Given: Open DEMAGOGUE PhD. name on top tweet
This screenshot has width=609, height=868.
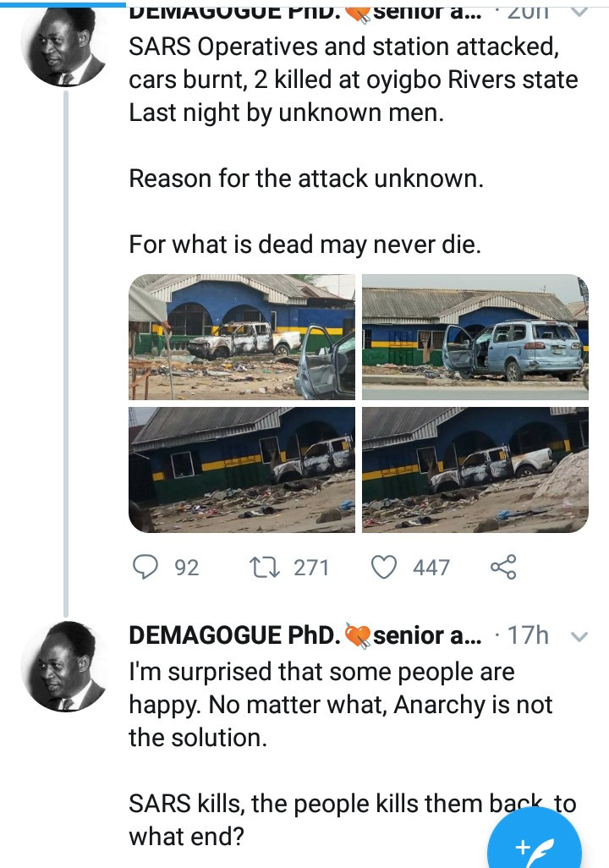Looking at the screenshot, I should (x=234, y=12).
